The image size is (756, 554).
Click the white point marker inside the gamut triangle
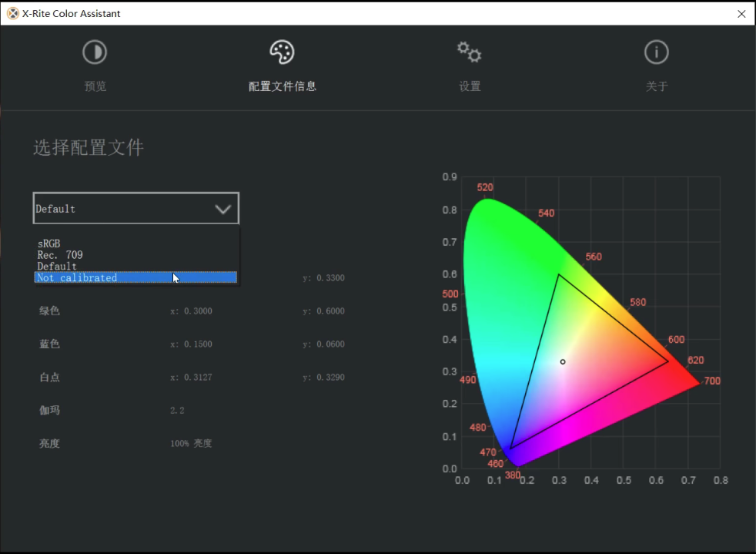click(x=563, y=361)
